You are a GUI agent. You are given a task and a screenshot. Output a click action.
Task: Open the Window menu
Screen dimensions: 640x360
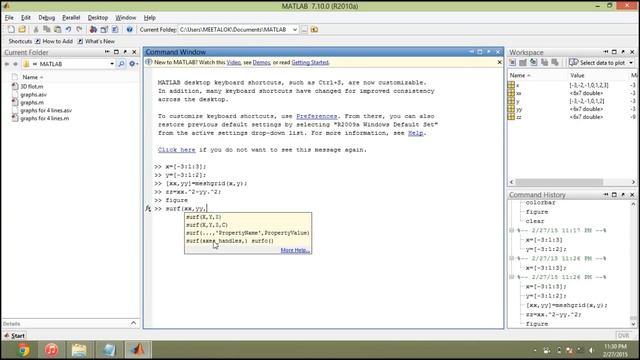(125, 18)
